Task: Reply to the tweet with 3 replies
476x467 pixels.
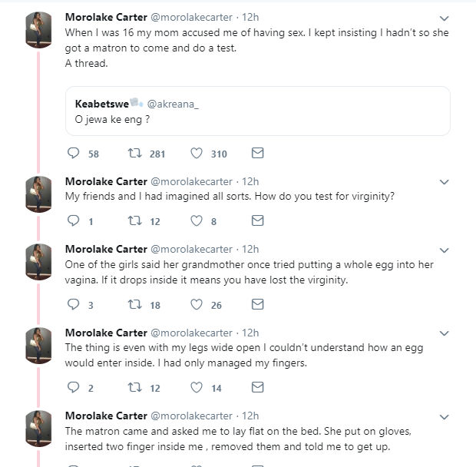Action: [x=74, y=305]
